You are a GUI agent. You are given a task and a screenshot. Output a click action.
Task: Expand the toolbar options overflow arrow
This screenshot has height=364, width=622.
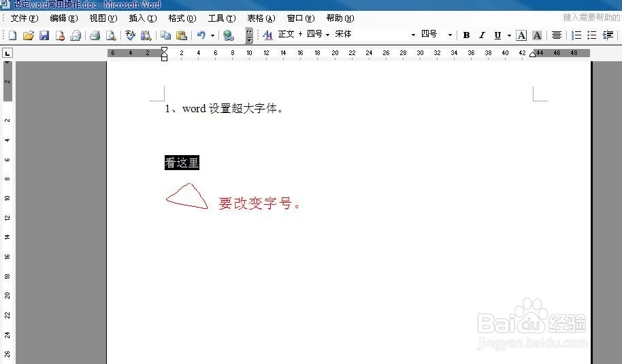(249, 35)
